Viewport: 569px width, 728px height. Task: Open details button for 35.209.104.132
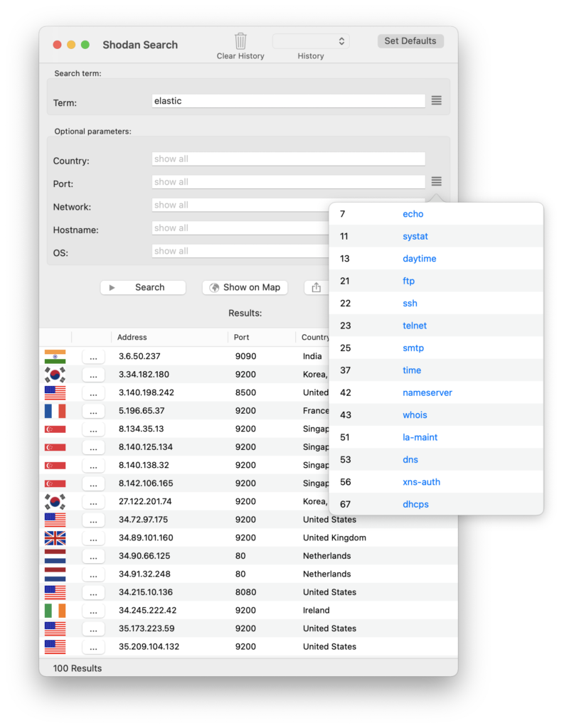[x=93, y=646]
